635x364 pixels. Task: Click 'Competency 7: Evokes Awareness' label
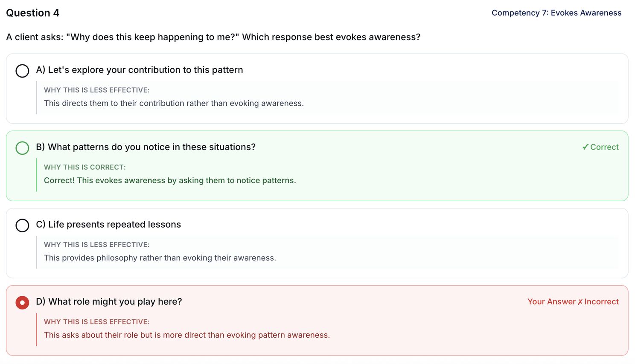tap(556, 13)
